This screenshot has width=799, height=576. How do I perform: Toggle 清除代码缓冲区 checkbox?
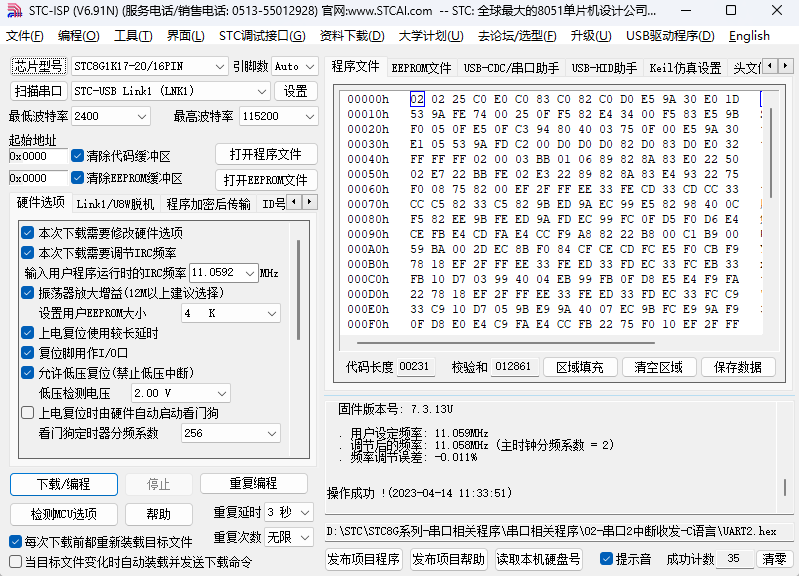pos(77,155)
